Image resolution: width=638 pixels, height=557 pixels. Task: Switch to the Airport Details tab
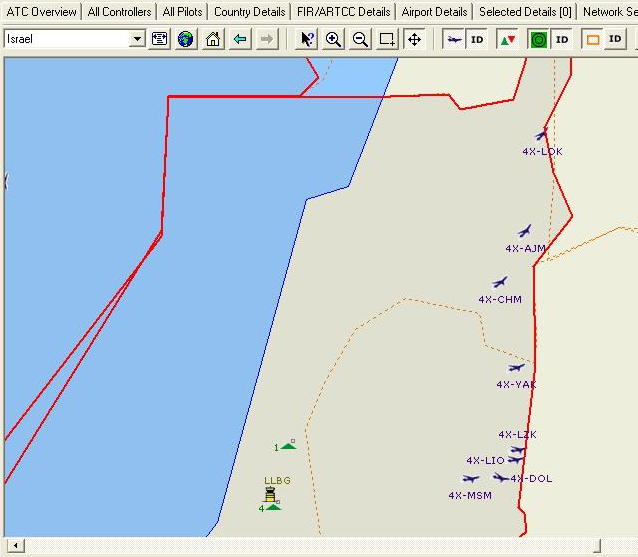434,12
